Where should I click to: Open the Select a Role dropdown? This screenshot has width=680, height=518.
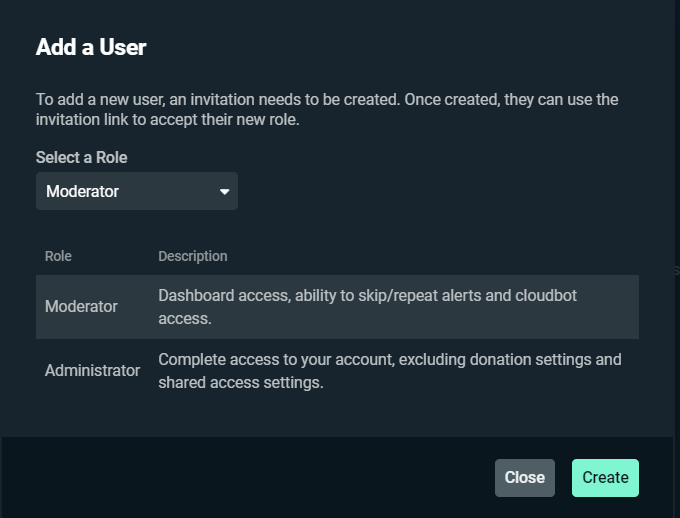(137, 191)
